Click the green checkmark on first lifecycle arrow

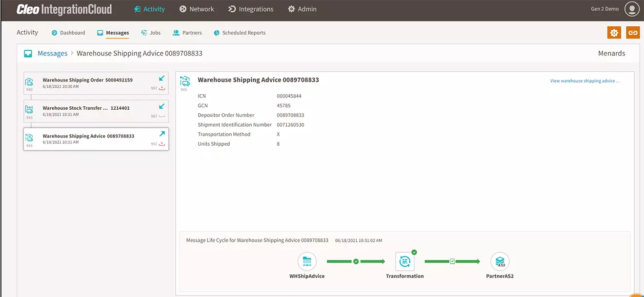(x=356, y=261)
